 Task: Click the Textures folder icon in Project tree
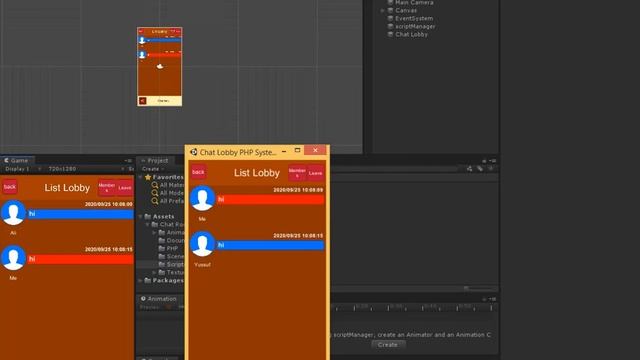pos(162,272)
